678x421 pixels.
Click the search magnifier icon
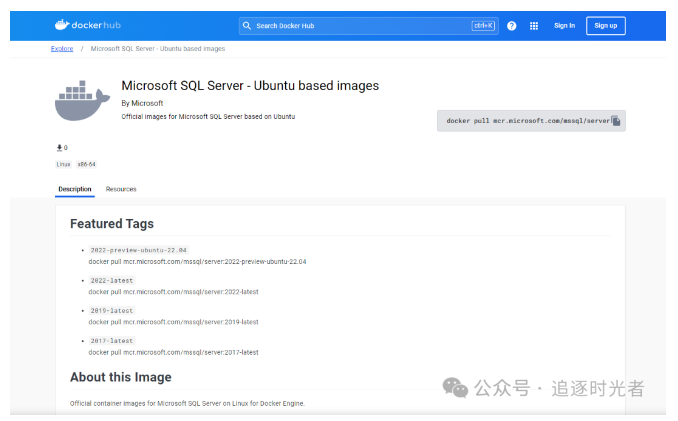pos(248,26)
